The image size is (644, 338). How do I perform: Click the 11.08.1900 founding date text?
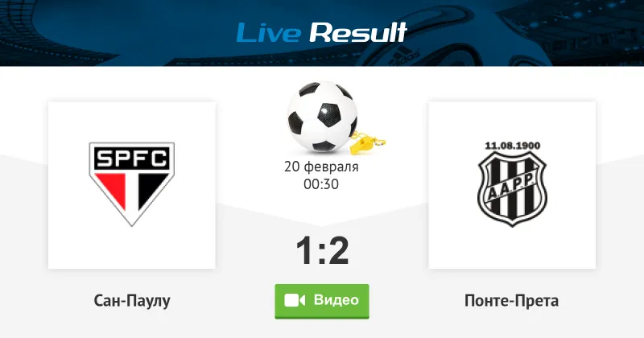coord(513,146)
